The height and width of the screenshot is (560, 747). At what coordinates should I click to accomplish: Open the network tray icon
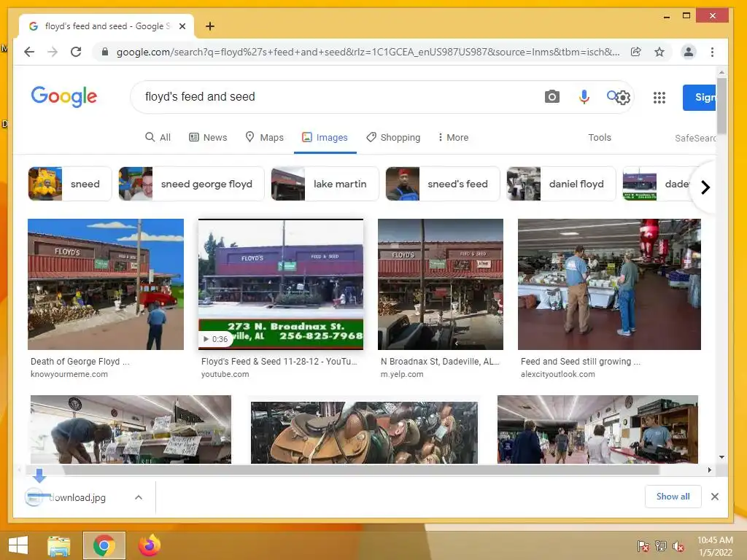(661, 546)
